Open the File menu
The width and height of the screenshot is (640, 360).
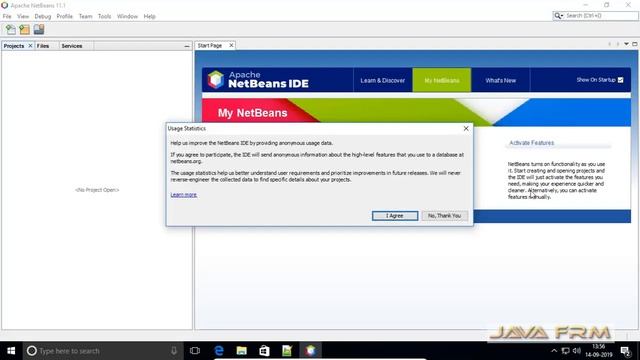click(x=7, y=16)
